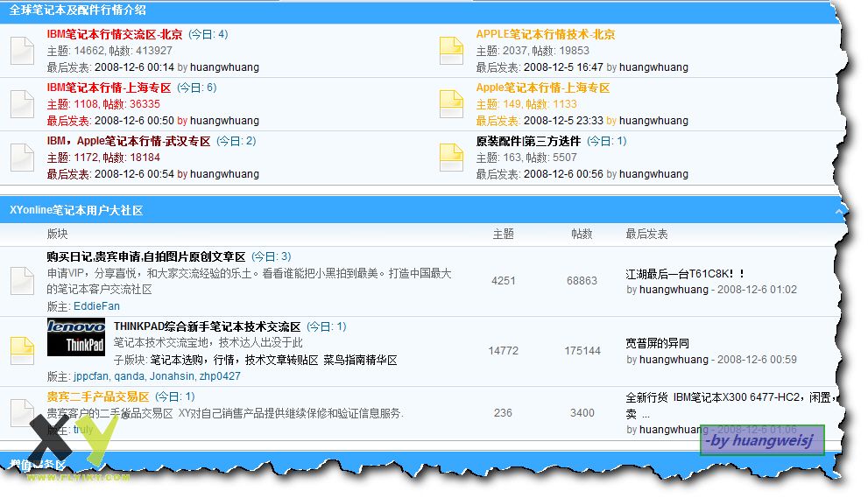The image size is (868, 498).
Task: Click post count 68863
Action: [582, 281]
